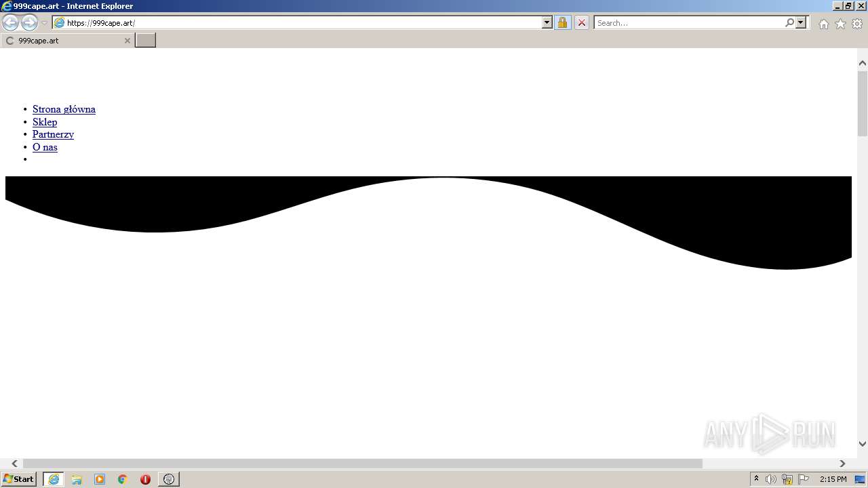Click the vertical scrollbar down arrow
Screen dimensions: 868x488
click(x=863, y=444)
